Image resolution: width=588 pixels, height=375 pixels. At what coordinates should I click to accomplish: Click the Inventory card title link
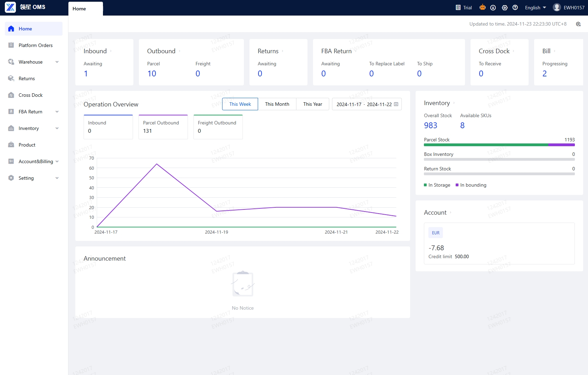437,103
